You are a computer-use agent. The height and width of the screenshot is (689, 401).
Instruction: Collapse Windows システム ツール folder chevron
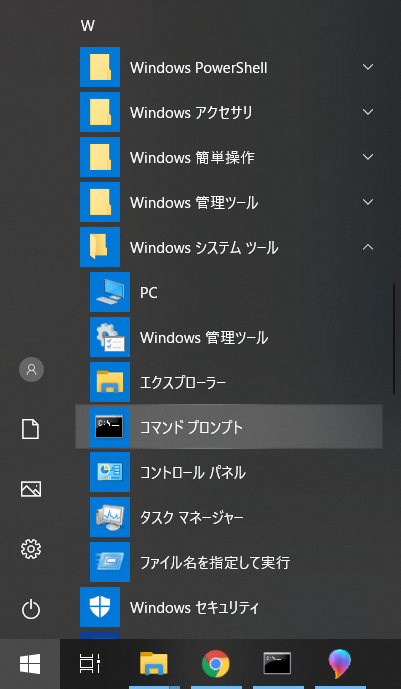pos(368,247)
